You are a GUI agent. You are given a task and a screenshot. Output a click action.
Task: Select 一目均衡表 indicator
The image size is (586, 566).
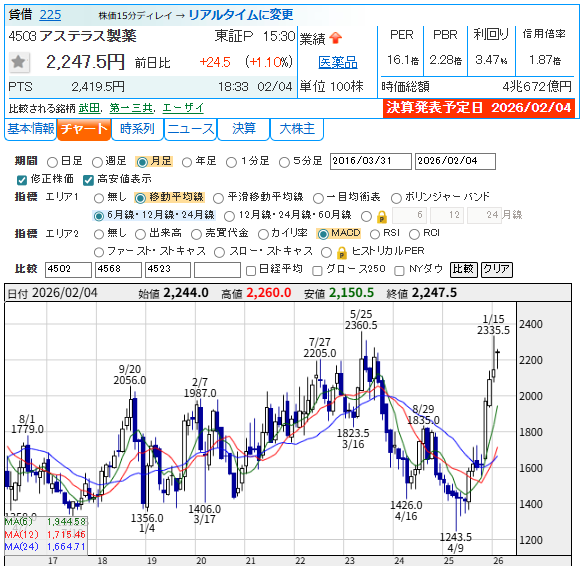click(x=318, y=198)
